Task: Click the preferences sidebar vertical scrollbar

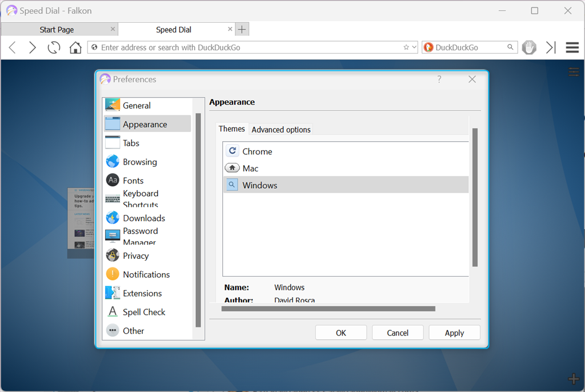Action: point(198,220)
